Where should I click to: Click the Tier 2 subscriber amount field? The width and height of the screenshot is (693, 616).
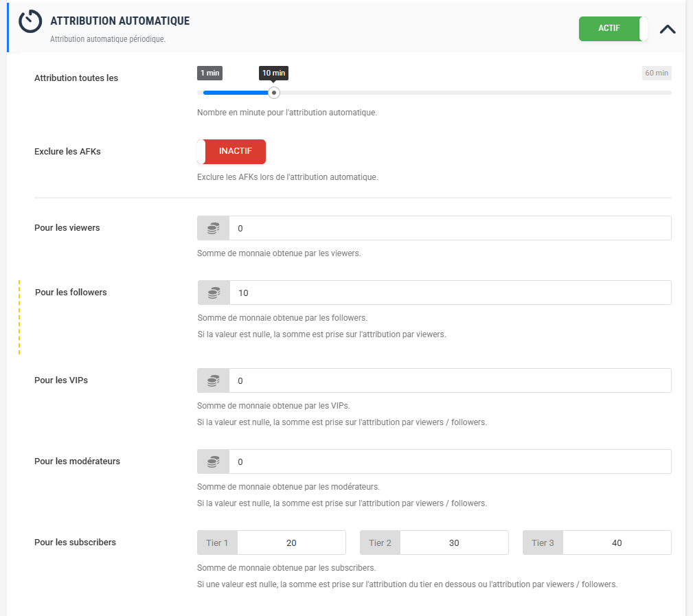(x=454, y=543)
